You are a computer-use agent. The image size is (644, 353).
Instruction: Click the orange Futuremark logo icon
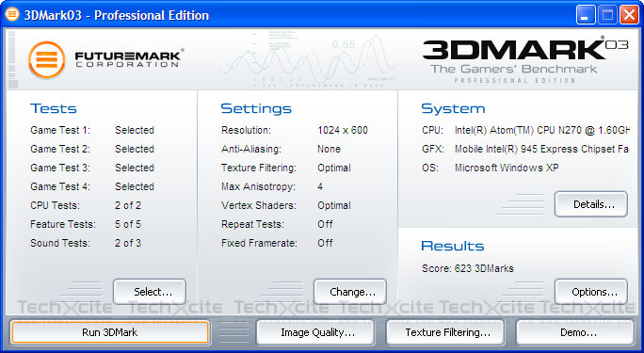(x=47, y=60)
